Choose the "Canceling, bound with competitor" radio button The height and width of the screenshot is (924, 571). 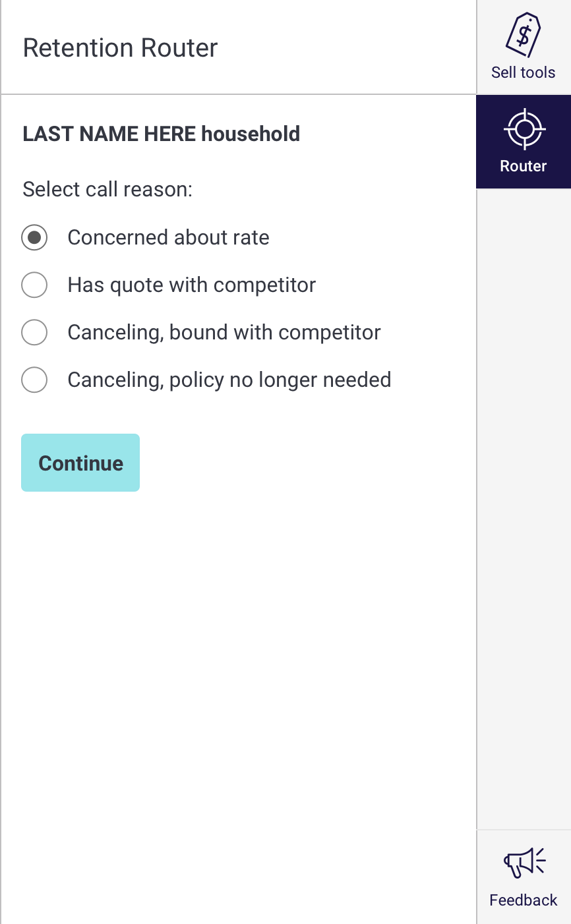[x=34, y=332]
